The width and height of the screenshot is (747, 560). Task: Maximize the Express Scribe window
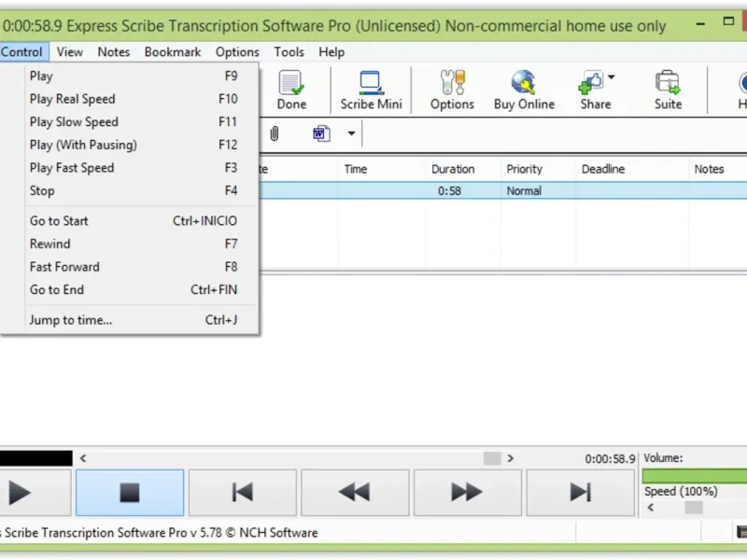[728, 21]
